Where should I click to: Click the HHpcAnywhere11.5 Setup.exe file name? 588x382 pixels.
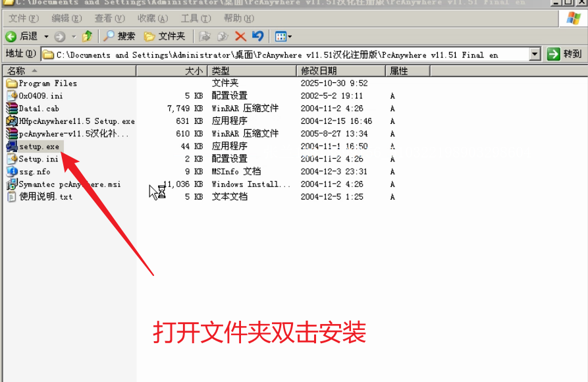click(77, 121)
